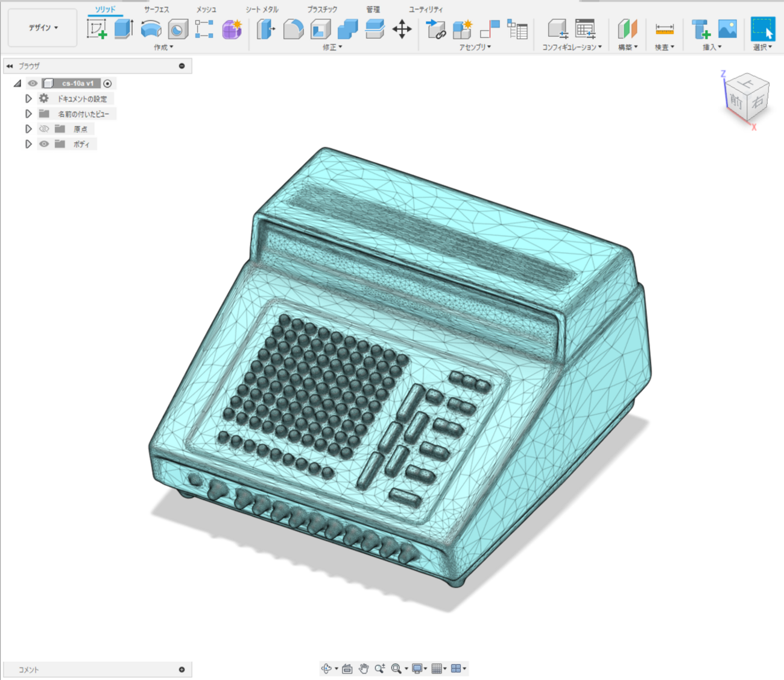784x680 pixels.
Task: Click the Extrude tool icon
Action: [124, 29]
